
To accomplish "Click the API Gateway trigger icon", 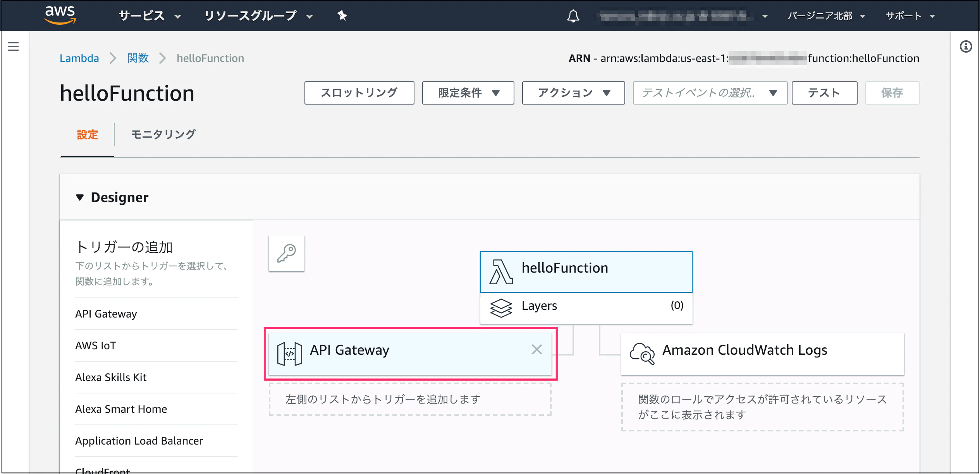I will 290,354.
